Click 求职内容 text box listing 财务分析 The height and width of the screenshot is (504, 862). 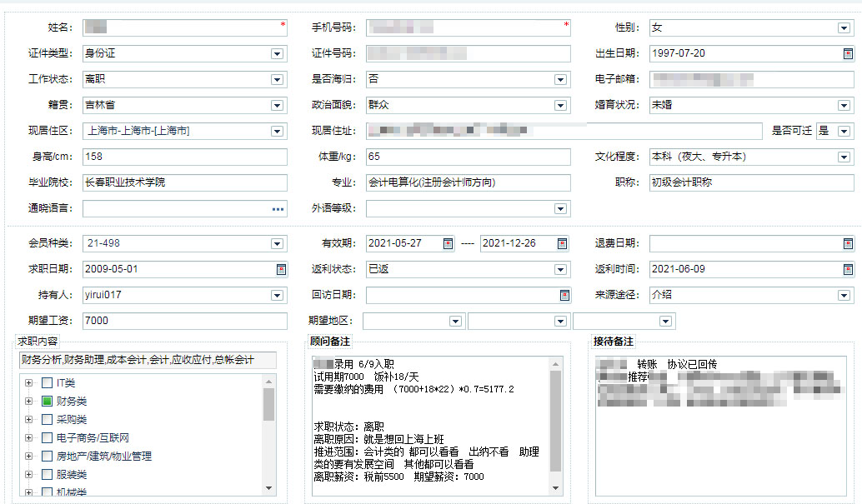tap(148, 360)
